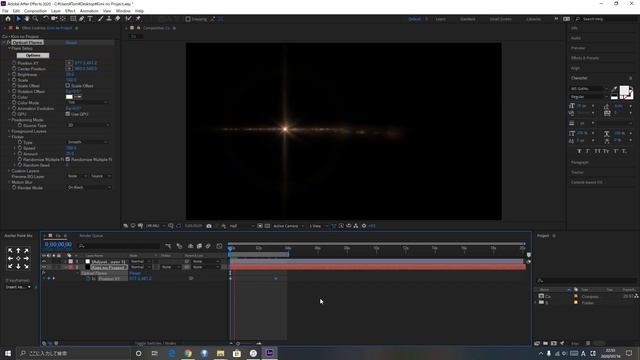Select the Zoom magnifier tool
This screenshot has width=640, height=360.
pyautogui.click(x=36, y=19)
